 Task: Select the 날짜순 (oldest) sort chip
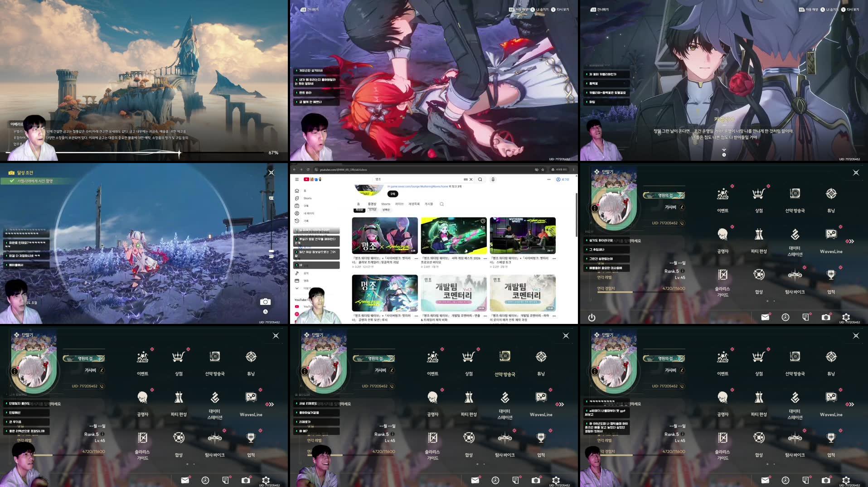(386, 210)
